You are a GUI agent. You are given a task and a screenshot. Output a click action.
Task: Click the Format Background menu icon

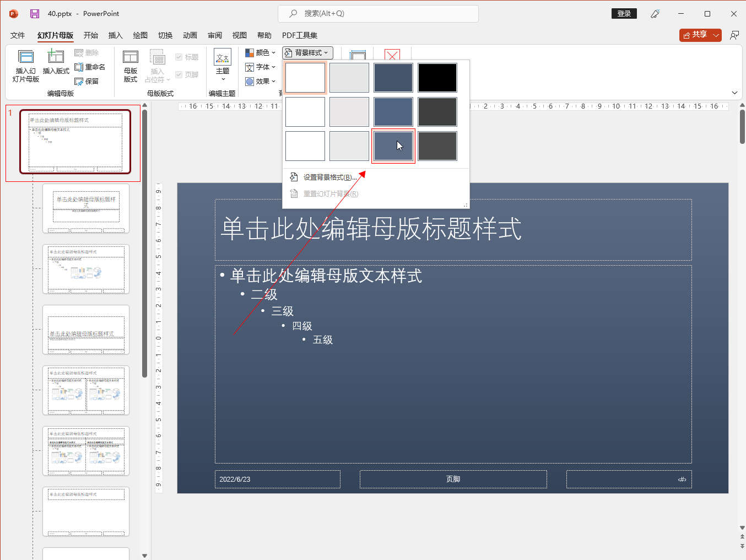tap(294, 177)
